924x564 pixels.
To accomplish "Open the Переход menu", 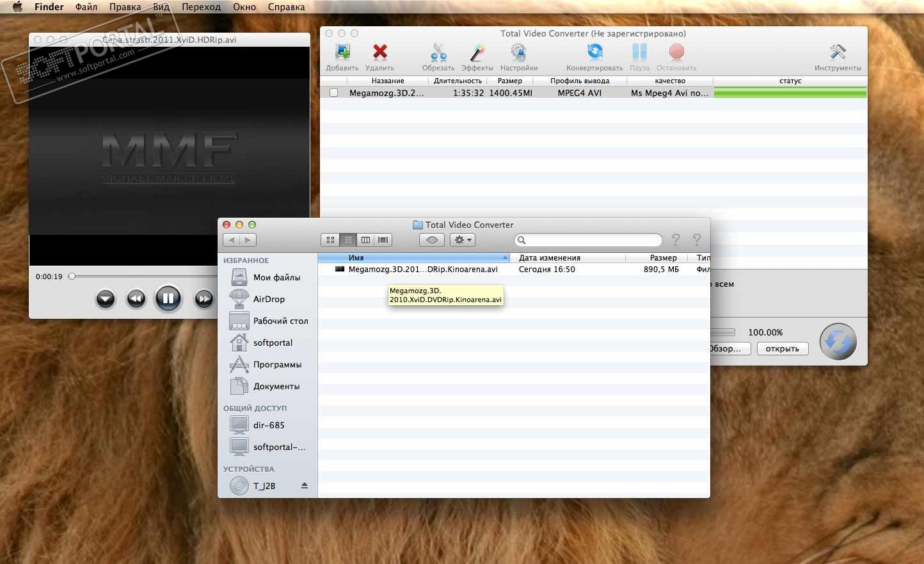I will click(201, 7).
